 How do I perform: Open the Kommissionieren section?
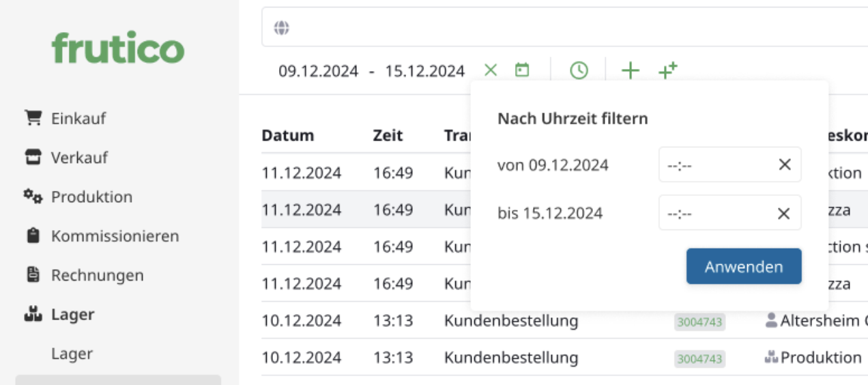(x=115, y=236)
